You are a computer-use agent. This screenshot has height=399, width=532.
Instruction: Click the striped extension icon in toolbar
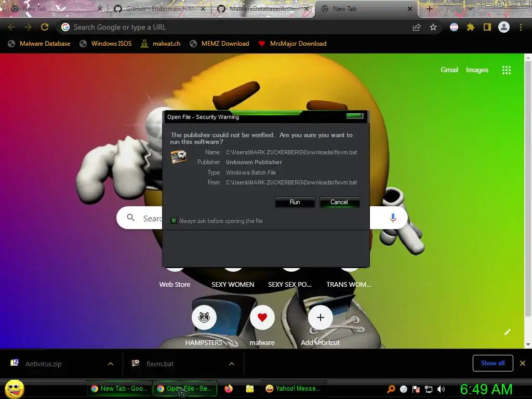454,27
